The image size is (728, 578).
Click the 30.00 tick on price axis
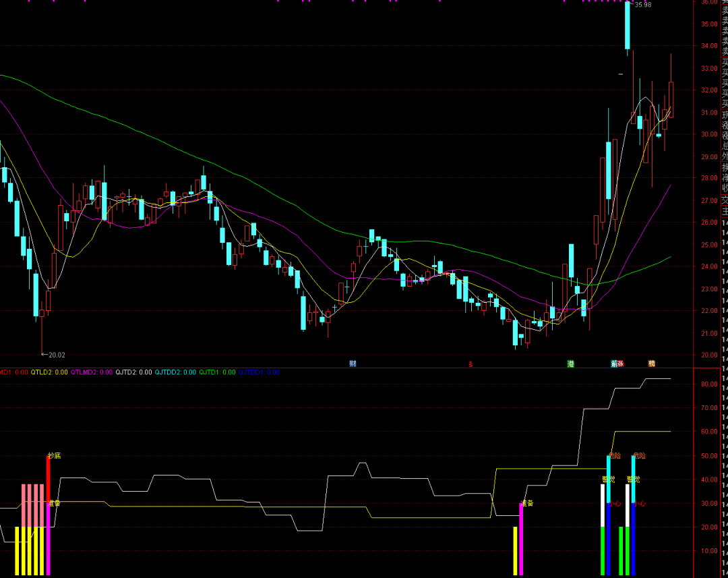pyautogui.click(x=709, y=134)
